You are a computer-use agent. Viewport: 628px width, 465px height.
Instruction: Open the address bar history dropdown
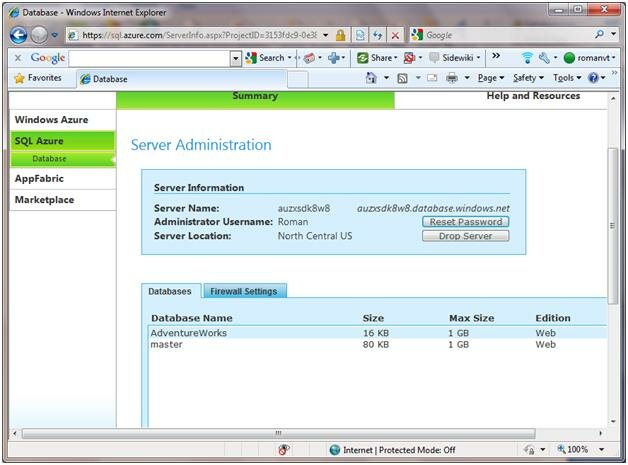(326, 35)
